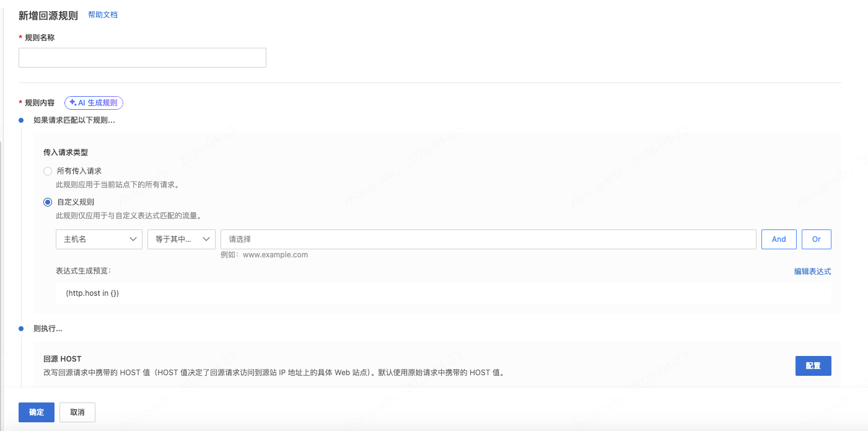Cancel the new rule with 取消
Viewport: 868px width, 431px height.
pos(77,412)
